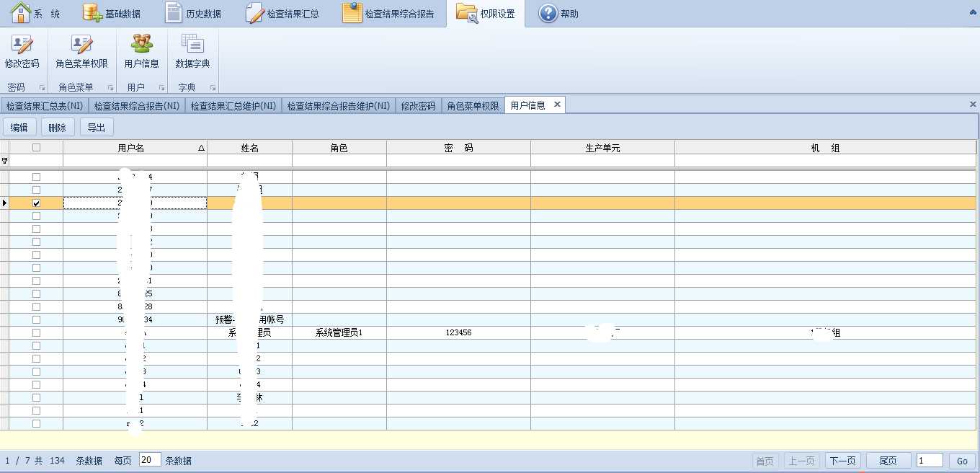Click the 机 组 column header
The width and height of the screenshot is (980, 473).
click(826, 148)
